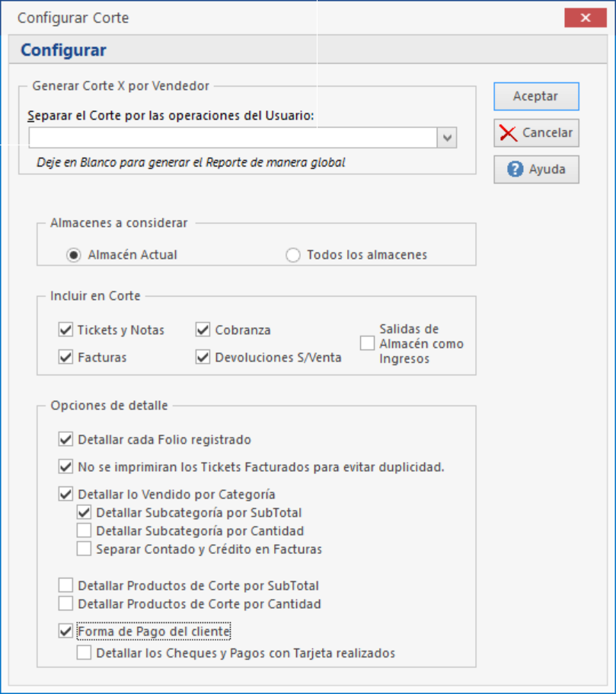This screenshot has height=694, width=616.
Task: Close the Configurar Corte dialog
Action: [x=585, y=18]
